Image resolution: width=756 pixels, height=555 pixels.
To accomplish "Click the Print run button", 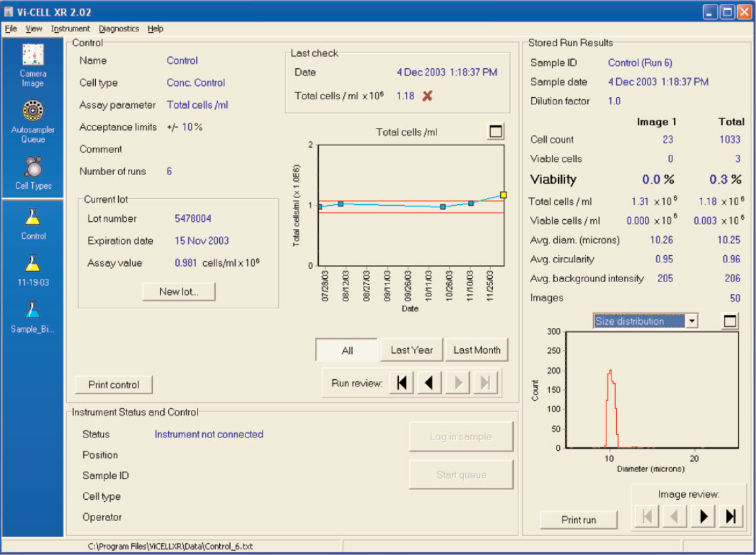I will pyautogui.click(x=579, y=520).
